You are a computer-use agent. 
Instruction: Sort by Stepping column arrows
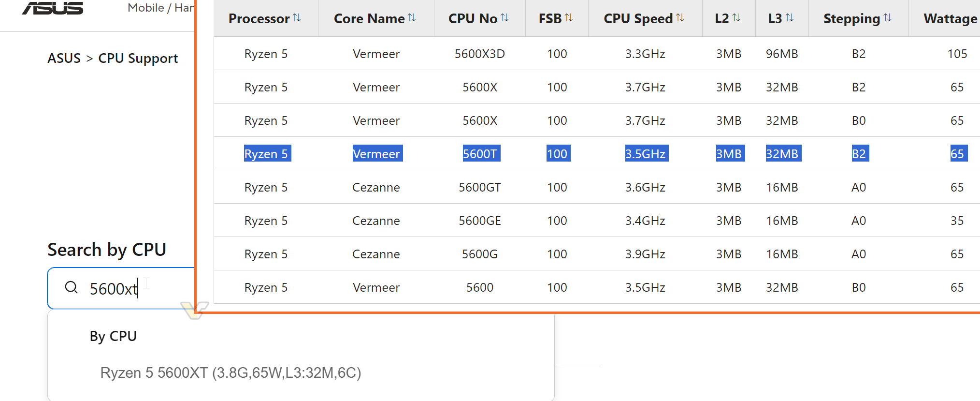887,18
